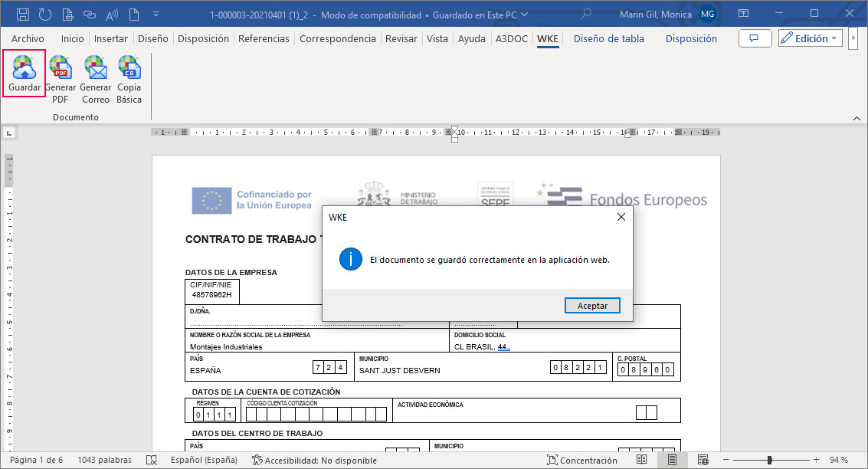868x469 pixels.
Task: Close the WKE dialog with X
Action: pos(621,217)
